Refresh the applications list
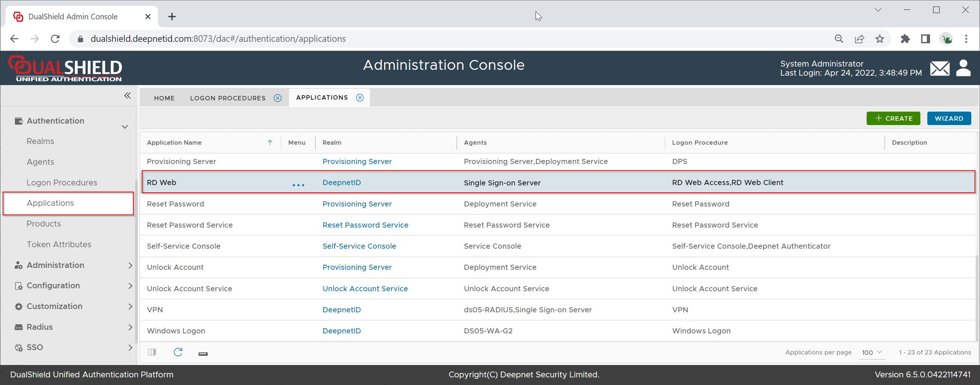This screenshot has width=980, height=385. 178,352
